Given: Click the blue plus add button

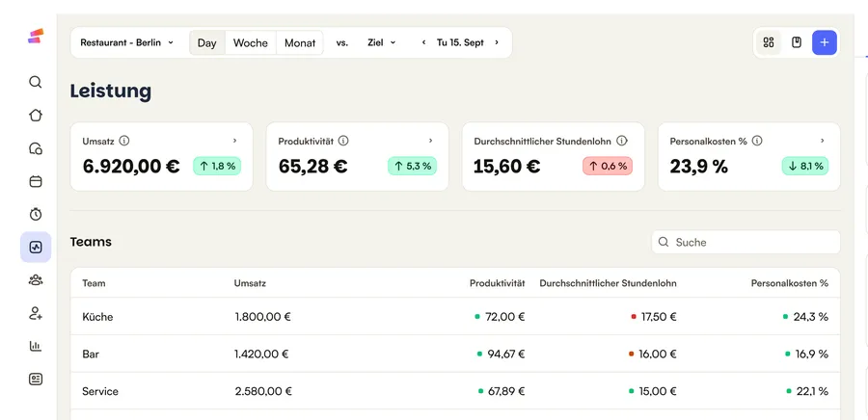Looking at the screenshot, I should coord(825,42).
